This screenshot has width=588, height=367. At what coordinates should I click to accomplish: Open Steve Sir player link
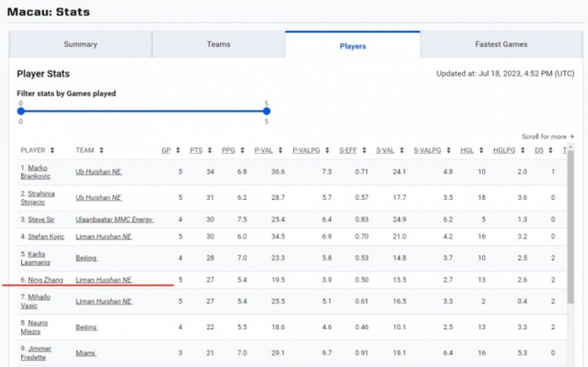pyautogui.click(x=41, y=220)
